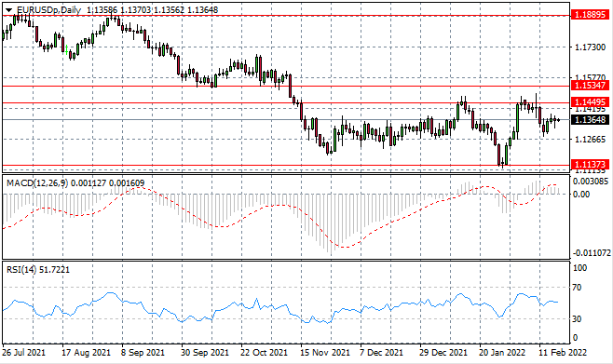Select the 1.15347 resistance level label
This screenshot has width=613, height=364.
click(x=591, y=85)
